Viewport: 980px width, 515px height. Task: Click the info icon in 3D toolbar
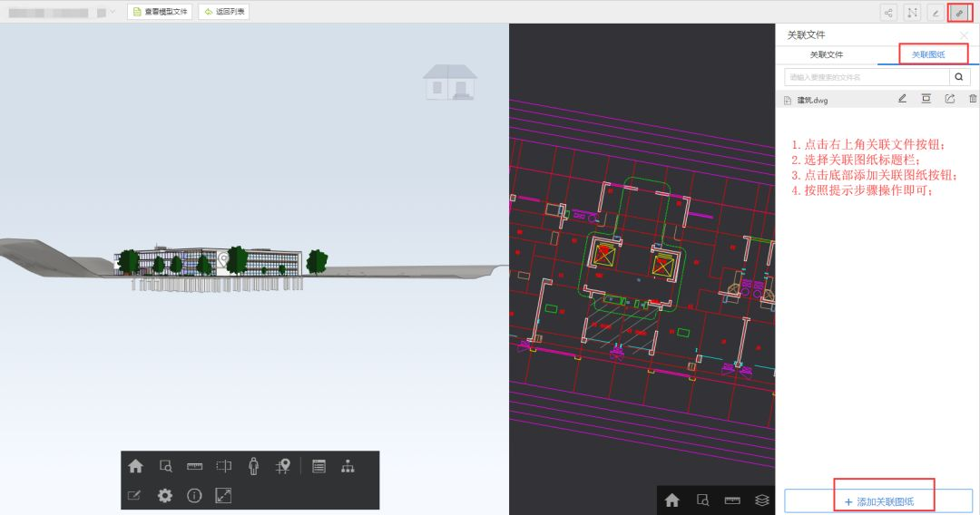pos(194,496)
